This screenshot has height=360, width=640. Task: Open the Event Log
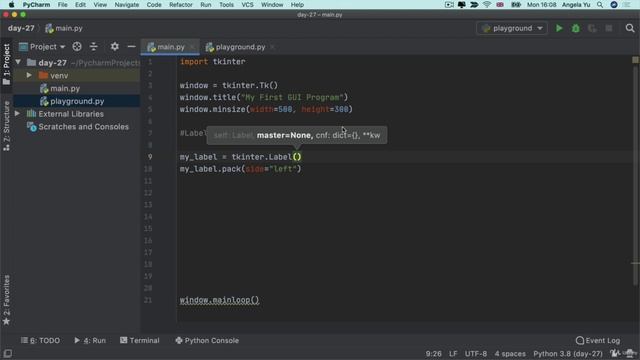coord(598,340)
